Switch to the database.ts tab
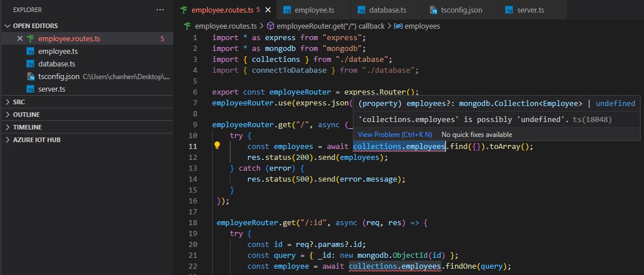The image size is (644, 275). pyautogui.click(x=387, y=10)
